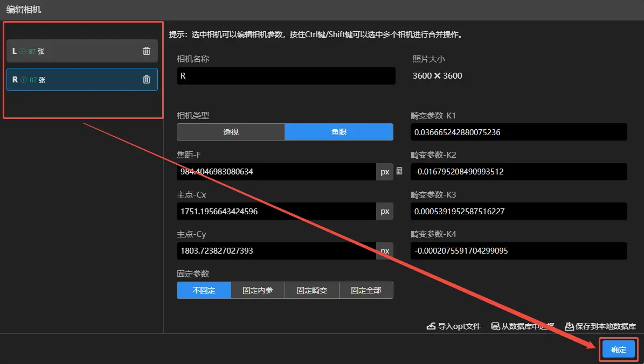Open the calculator icon next to 焦距-F
The image size is (644, 364).
click(x=399, y=171)
